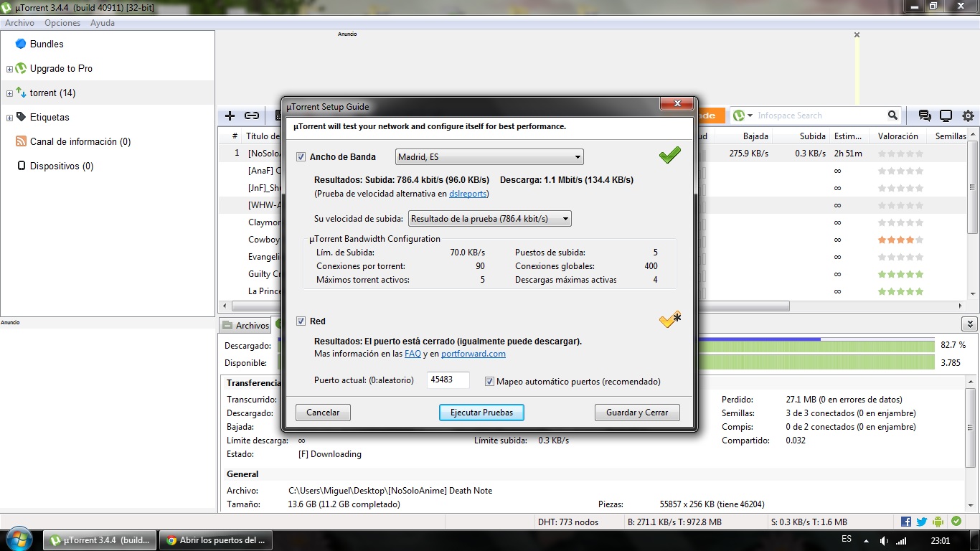Click the torrent list vertical scrollbar down arrow
The height and width of the screenshot is (551, 980).
(974, 293)
